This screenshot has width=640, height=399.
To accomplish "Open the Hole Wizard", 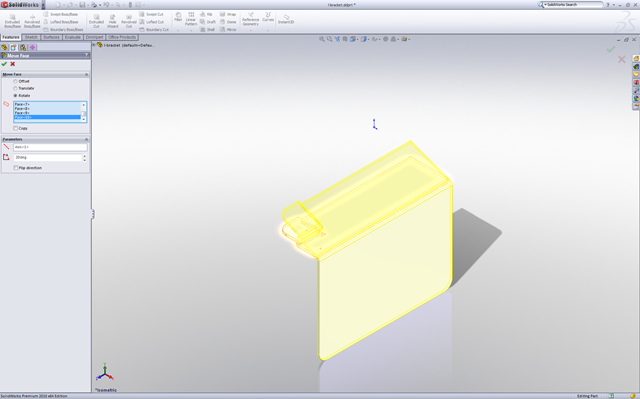I will tap(113, 21).
